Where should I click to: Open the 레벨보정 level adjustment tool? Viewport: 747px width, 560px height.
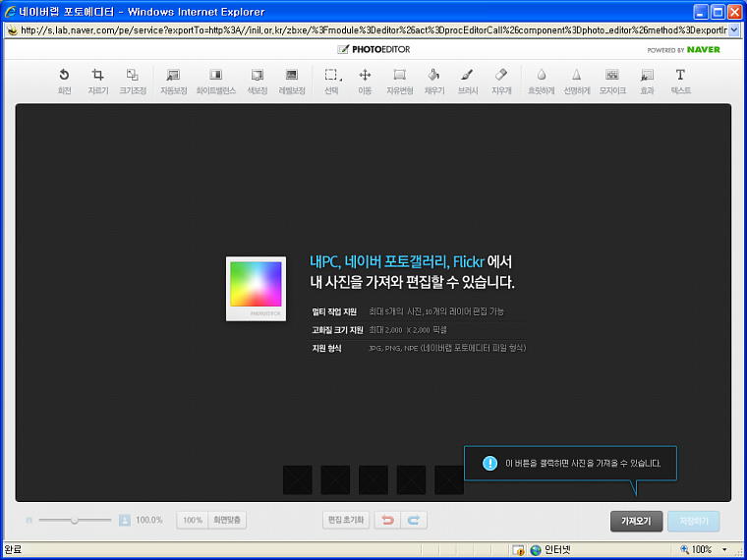292,81
